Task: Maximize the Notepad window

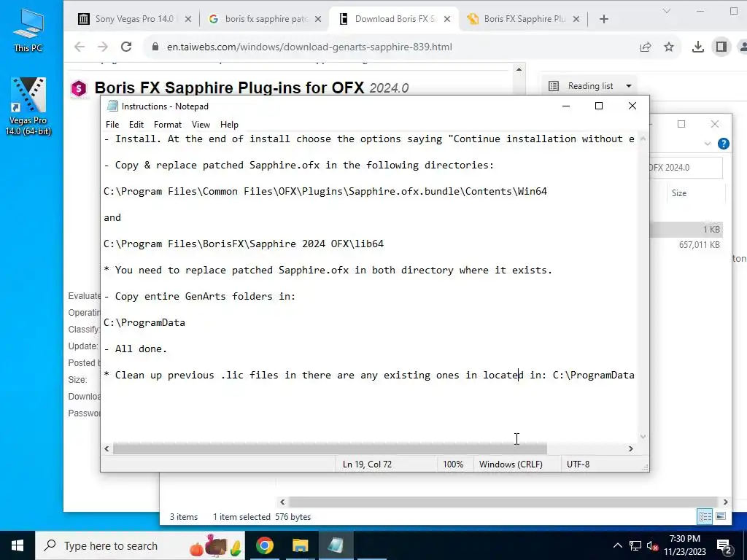Action: pyautogui.click(x=599, y=106)
